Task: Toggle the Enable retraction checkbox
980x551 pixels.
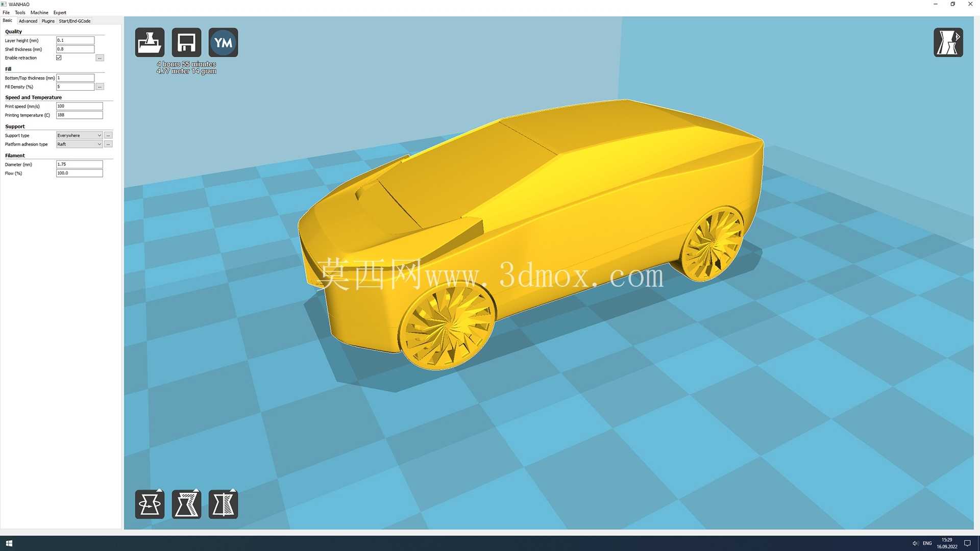Action: (x=59, y=58)
